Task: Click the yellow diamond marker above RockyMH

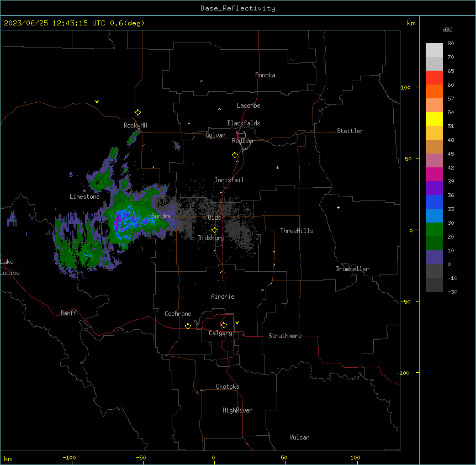Action: pos(137,113)
